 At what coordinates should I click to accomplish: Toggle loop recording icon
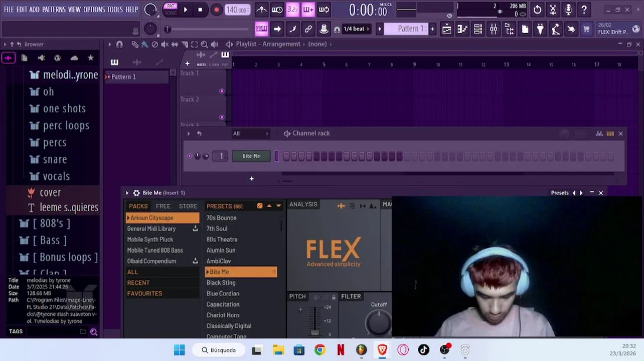coord(324,10)
